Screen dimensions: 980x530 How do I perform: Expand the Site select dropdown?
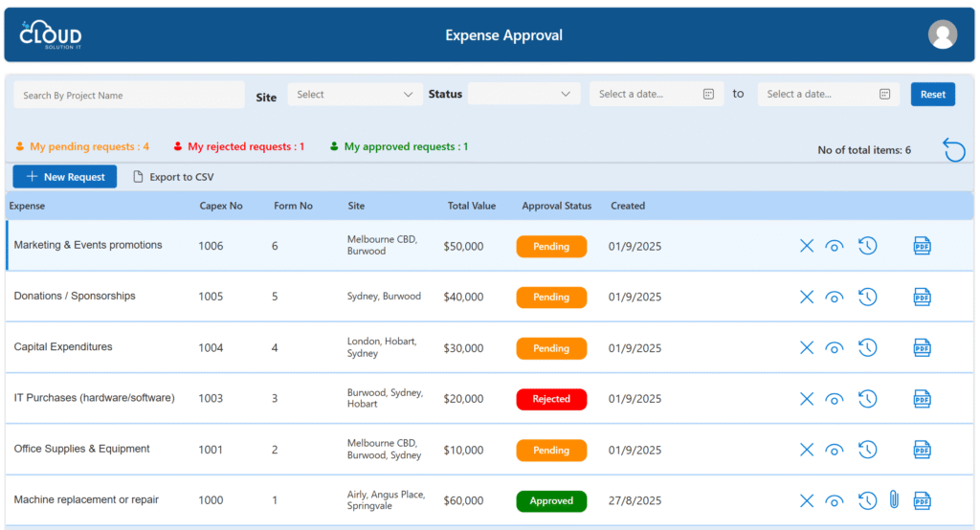(x=355, y=95)
